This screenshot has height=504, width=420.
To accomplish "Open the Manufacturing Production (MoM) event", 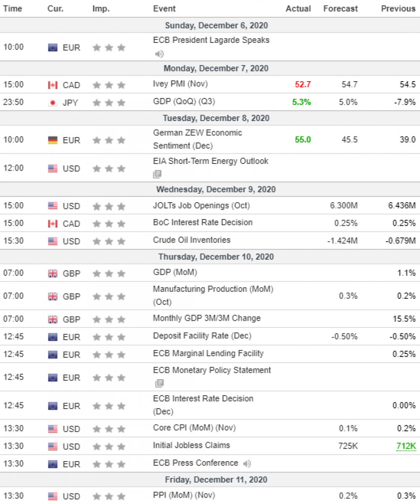I will [213, 296].
